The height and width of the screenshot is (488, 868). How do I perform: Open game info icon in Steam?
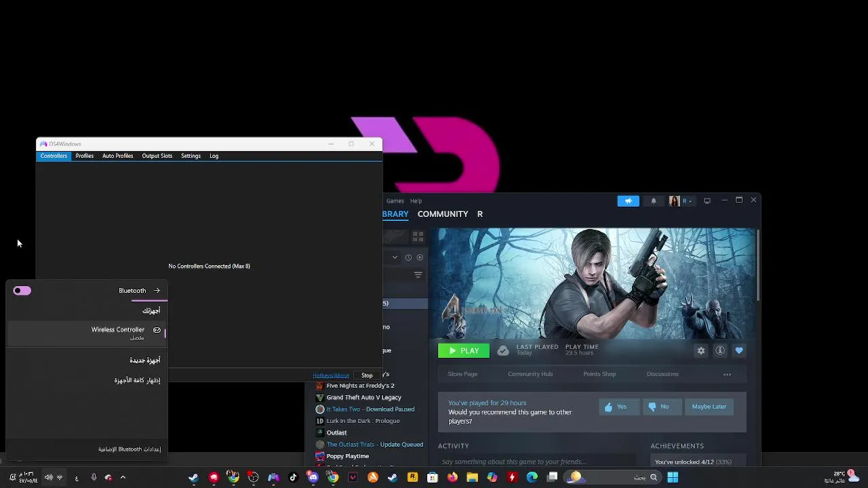click(720, 351)
